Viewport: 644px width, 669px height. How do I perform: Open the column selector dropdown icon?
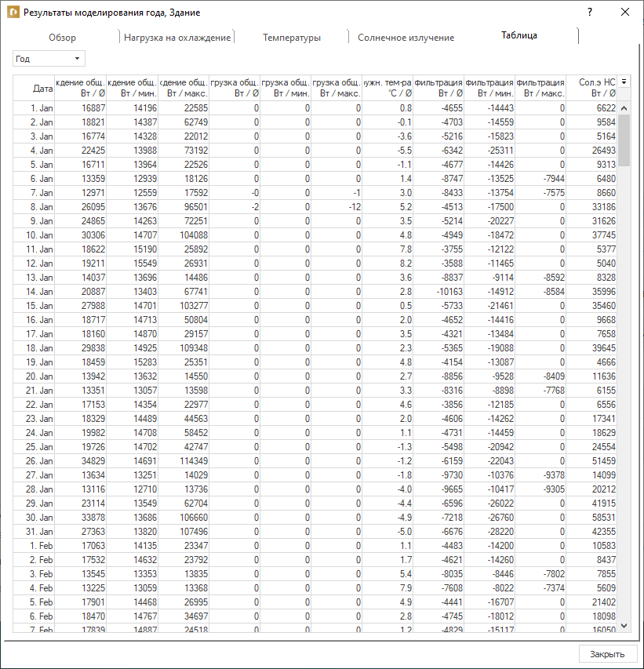[x=624, y=82]
